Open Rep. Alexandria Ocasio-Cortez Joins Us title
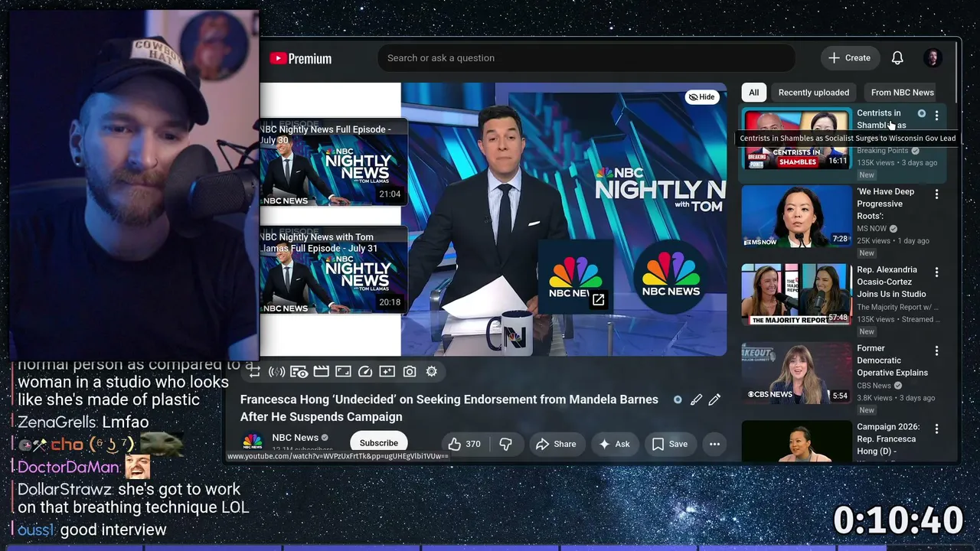 (891, 282)
